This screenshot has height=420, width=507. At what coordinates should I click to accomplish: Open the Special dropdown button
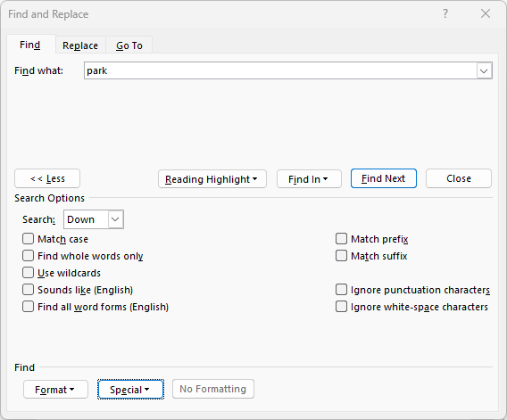pyautogui.click(x=130, y=390)
